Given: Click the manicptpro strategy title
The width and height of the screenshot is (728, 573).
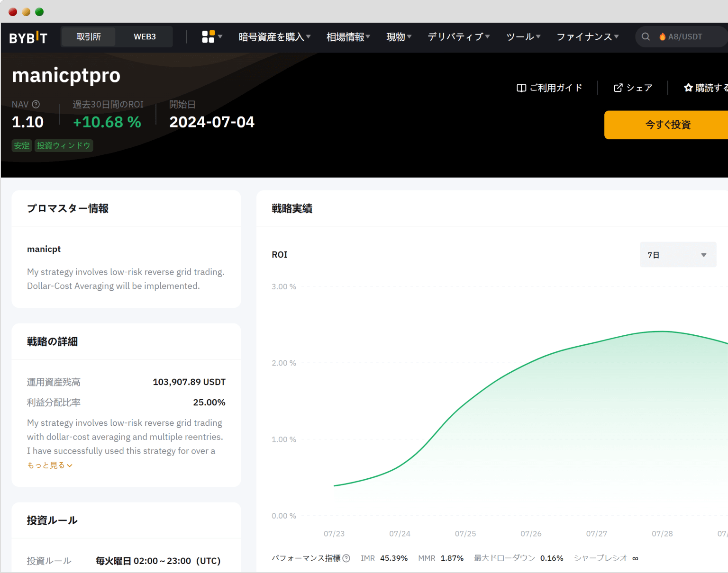Looking at the screenshot, I should click(x=66, y=75).
